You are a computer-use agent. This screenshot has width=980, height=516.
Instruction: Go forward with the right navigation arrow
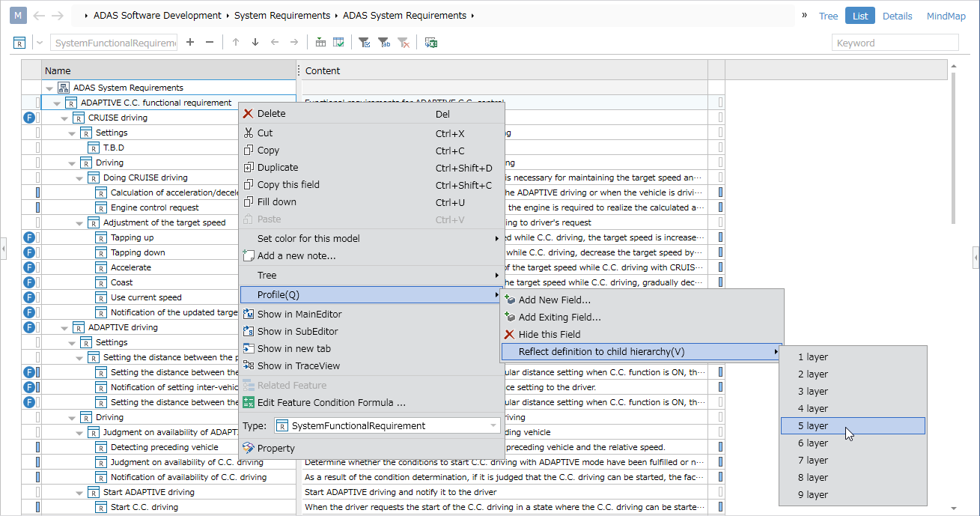(58, 15)
